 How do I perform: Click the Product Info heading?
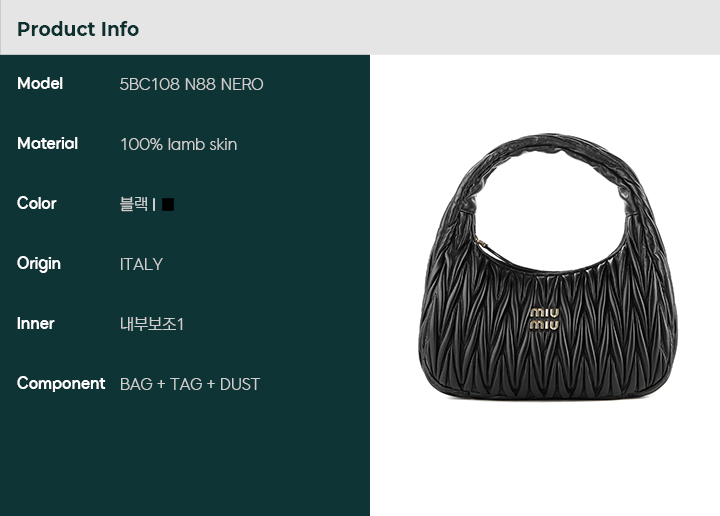[78, 29]
